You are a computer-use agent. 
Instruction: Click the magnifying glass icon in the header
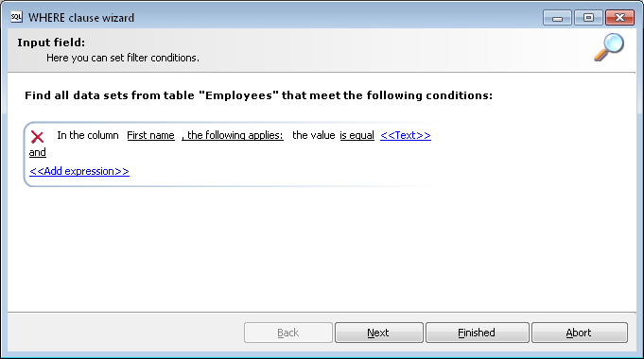click(x=609, y=47)
